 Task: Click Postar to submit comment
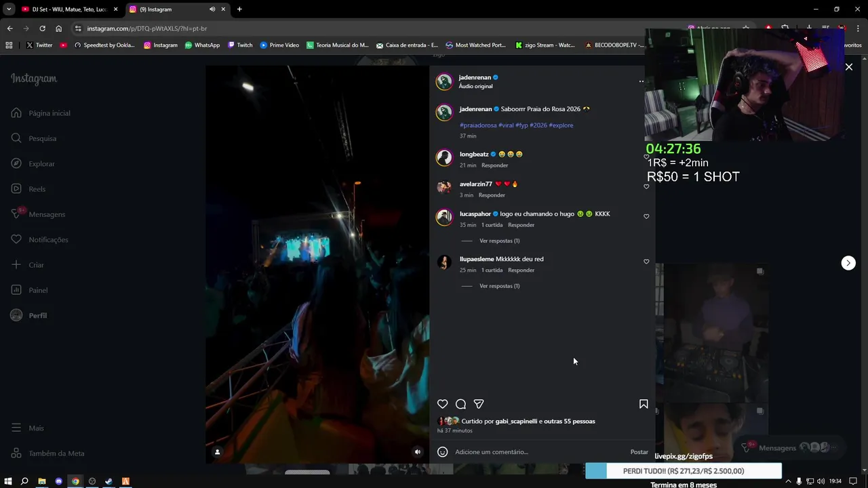point(639,452)
